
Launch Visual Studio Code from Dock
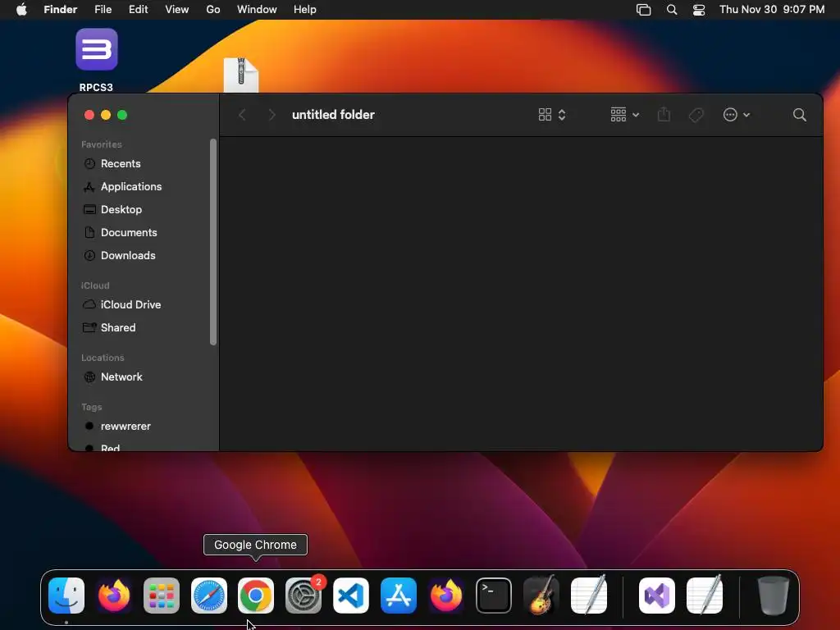(x=351, y=596)
